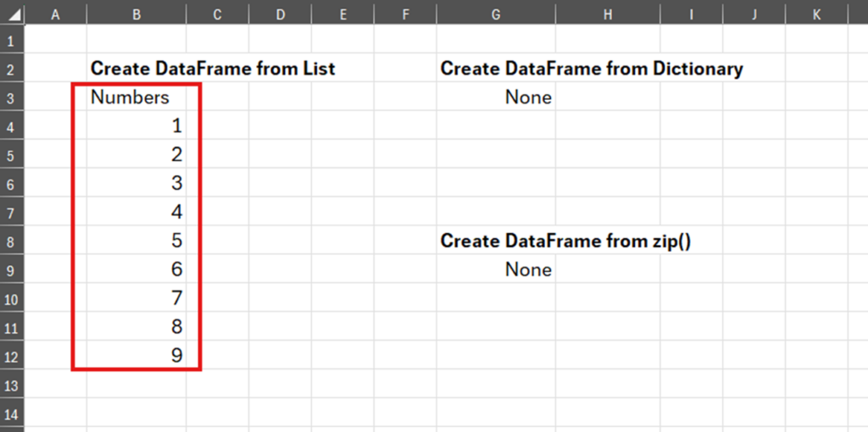Click the cell containing number 7

coord(136,299)
